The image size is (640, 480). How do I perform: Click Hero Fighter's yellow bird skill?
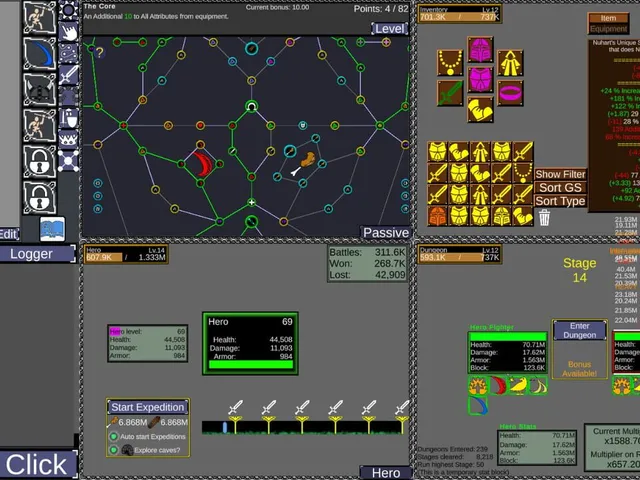(x=518, y=385)
